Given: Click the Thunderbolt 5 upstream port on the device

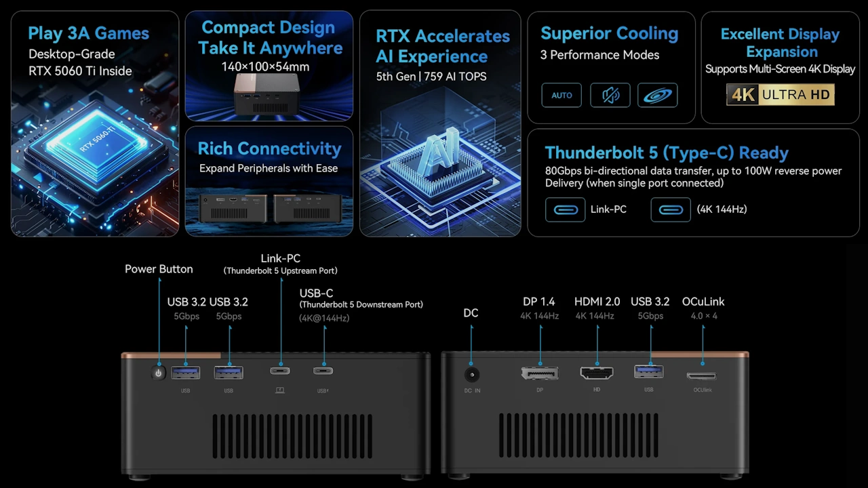Looking at the screenshot, I should tap(280, 371).
